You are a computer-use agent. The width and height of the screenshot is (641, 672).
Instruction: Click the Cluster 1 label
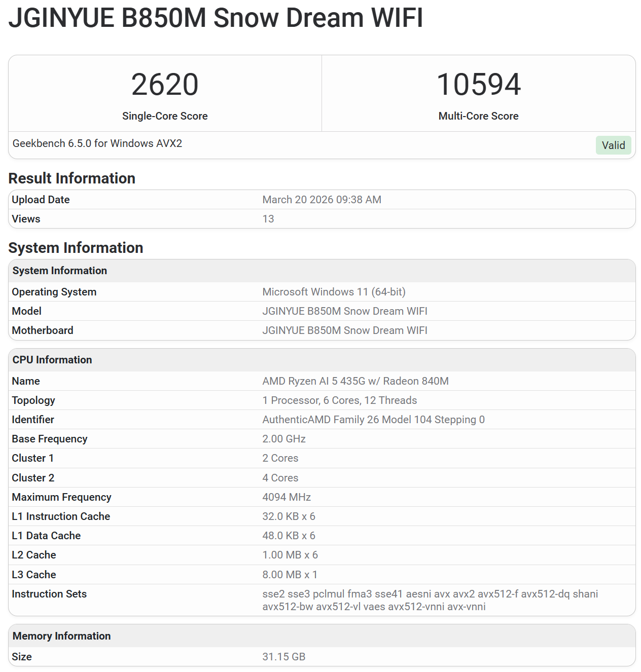pyautogui.click(x=32, y=458)
